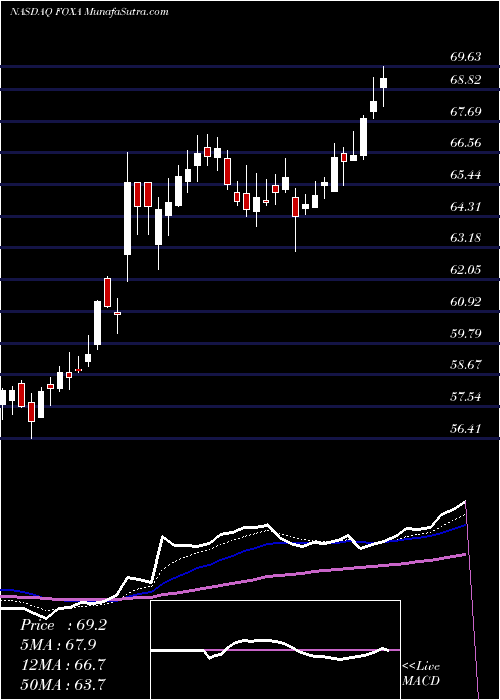
Task: Click the Price : 69.2 readout
Action: pos(63,625)
